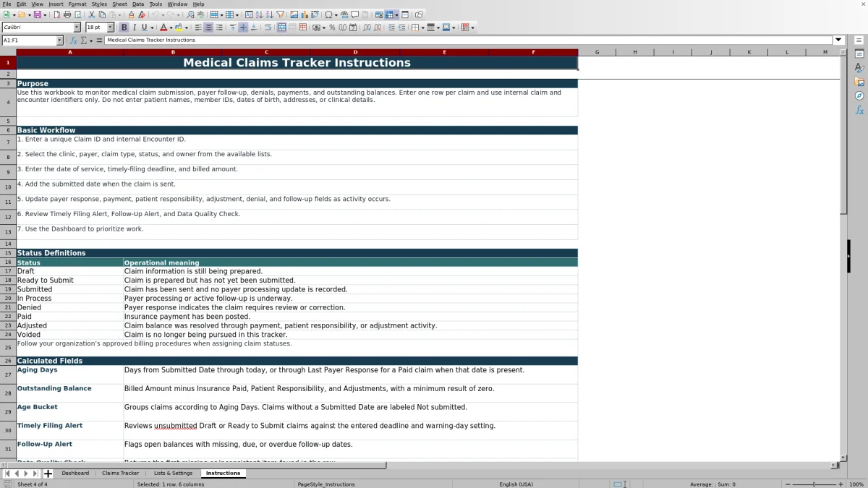The height and width of the screenshot is (488, 868).
Task: Click the Clone Formatting paintbrush icon
Action: tap(131, 14)
